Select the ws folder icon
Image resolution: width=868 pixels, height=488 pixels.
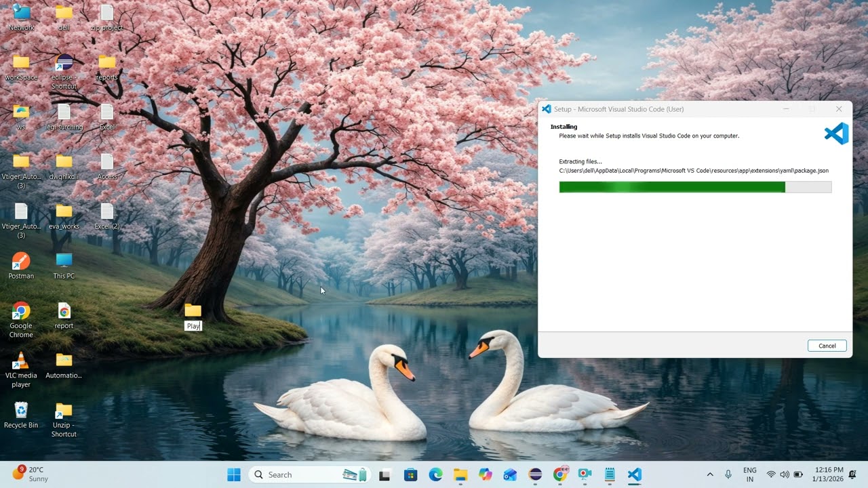point(21,117)
